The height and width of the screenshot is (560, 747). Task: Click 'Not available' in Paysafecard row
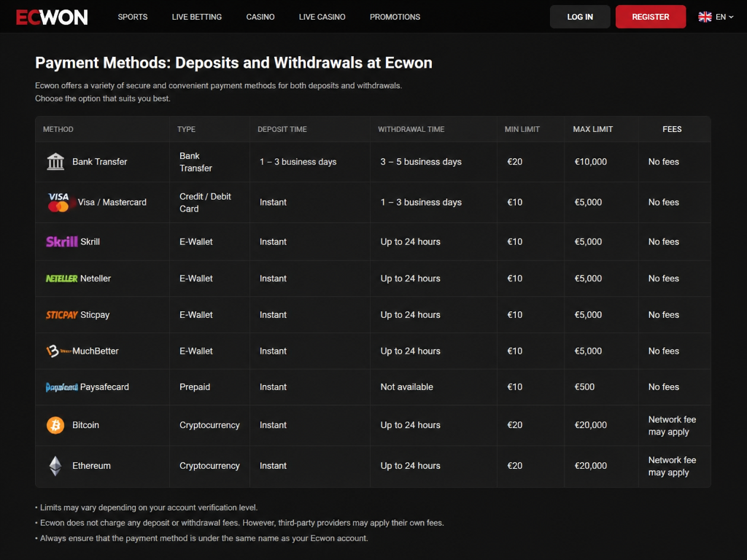coord(406,387)
